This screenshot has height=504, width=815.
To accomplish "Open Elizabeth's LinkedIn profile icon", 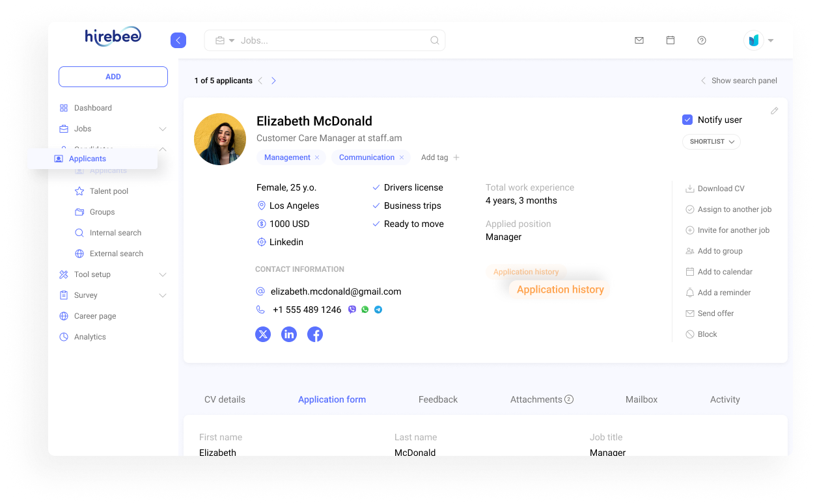I will click(289, 334).
